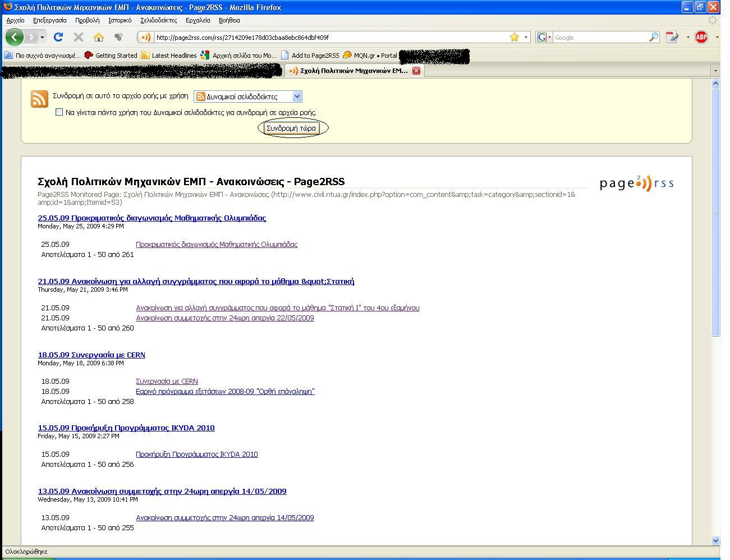This screenshot has width=730, height=560.
Task: Open the Δυναμικοί σελιδοδείκτες subscription dropdown
Action: [247, 97]
